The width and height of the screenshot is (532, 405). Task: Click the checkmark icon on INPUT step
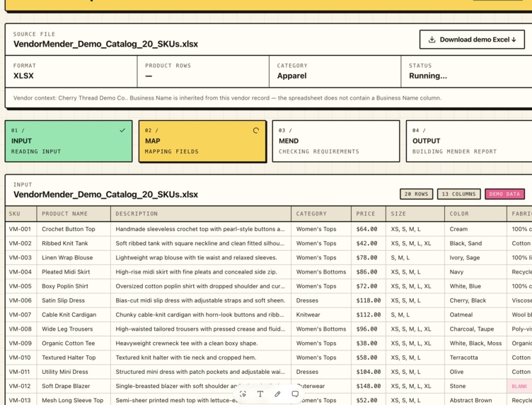click(x=122, y=130)
